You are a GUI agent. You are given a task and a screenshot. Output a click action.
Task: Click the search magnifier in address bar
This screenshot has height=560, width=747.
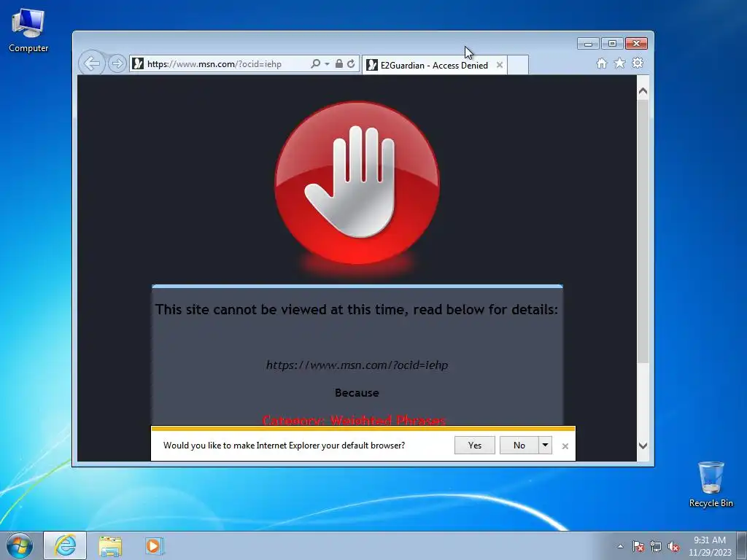pos(315,64)
